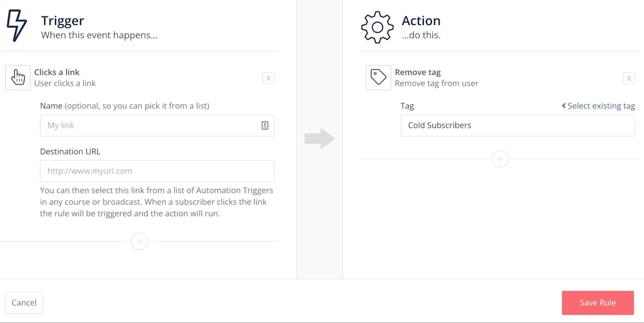Screen dimensions: 644x323
Task: Edit the Cold Subscribers tag field
Action: click(x=517, y=125)
